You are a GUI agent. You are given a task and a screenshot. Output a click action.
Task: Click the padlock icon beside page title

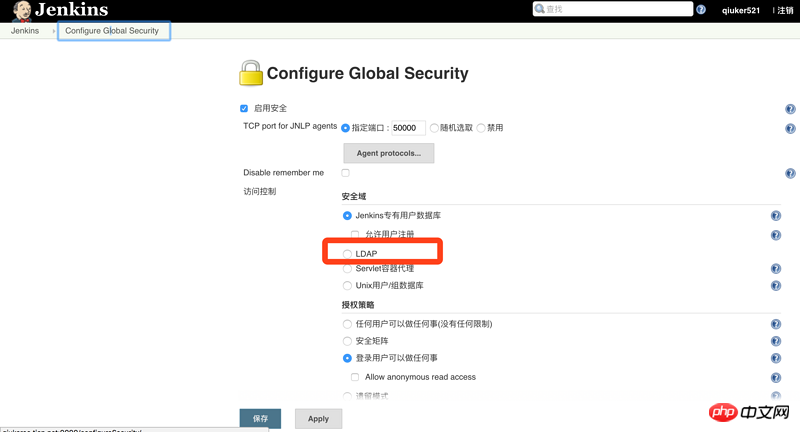point(251,73)
